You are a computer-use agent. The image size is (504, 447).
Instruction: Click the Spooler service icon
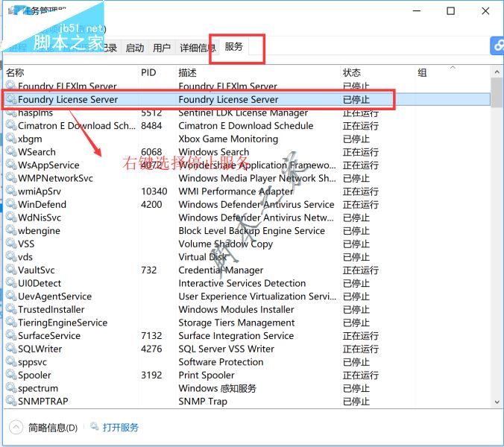[x=11, y=375]
